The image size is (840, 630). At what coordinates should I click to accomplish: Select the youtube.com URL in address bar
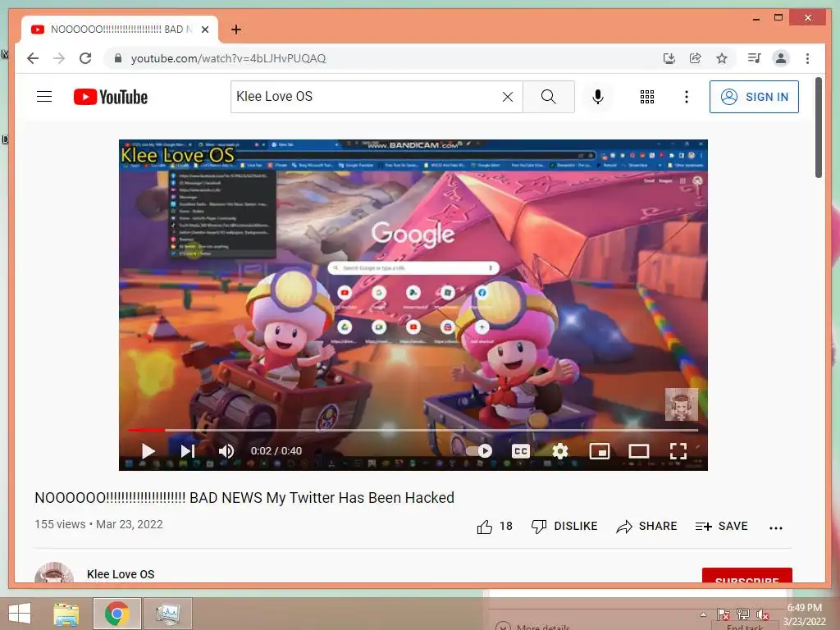click(228, 58)
